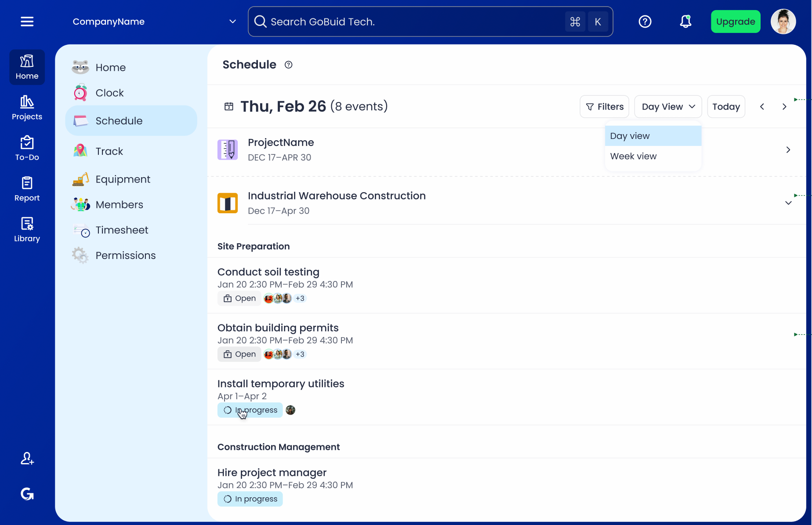Click the Upgrade button

tap(735, 22)
